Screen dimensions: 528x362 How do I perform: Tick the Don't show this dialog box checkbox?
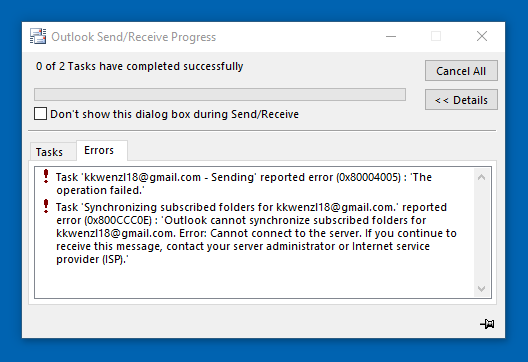point(40,114)
